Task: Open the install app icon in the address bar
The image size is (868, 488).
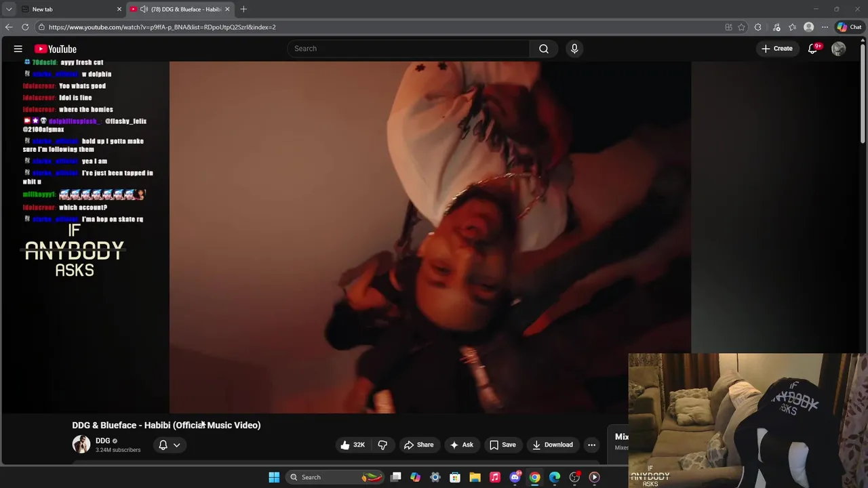Action: pos(728,27)
